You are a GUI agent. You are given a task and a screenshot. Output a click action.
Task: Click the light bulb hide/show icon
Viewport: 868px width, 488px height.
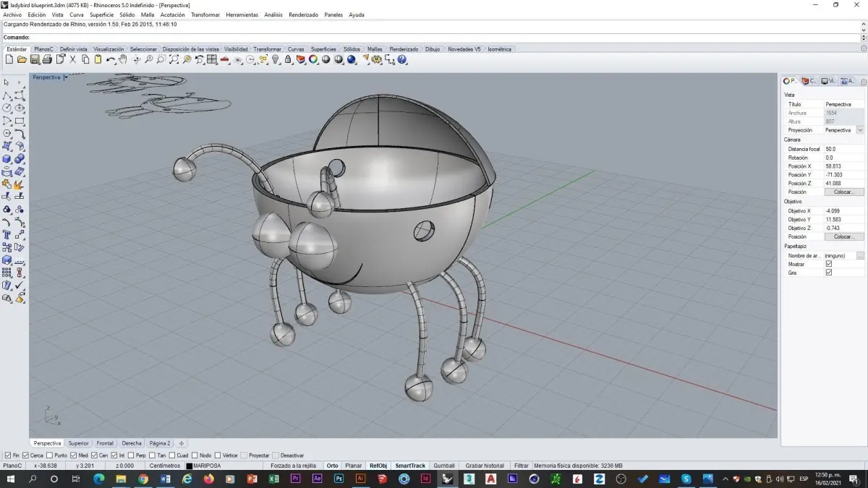[x=276, y=59]
